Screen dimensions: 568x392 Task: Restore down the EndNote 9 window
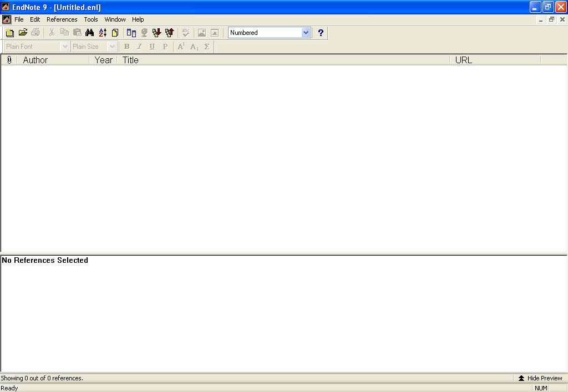tap(548, 7)
